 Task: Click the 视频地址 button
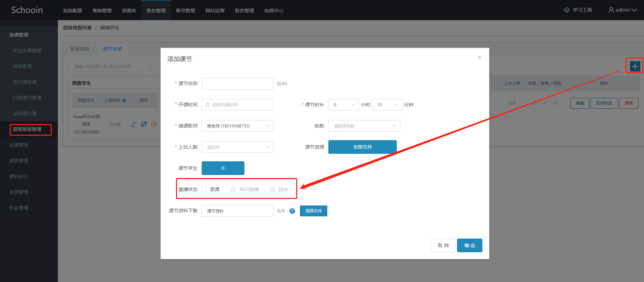(604, 103)
